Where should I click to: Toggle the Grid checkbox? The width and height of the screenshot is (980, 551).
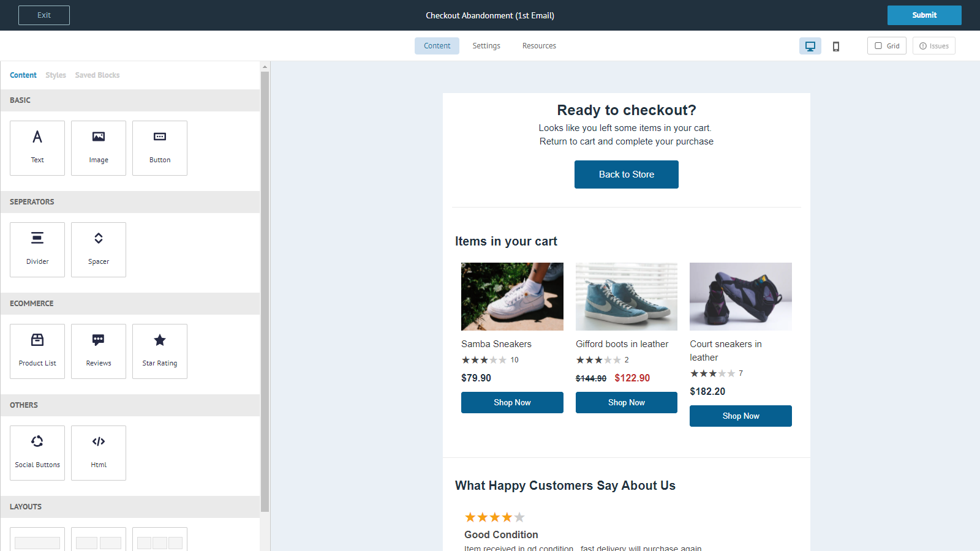click(887, 46)
